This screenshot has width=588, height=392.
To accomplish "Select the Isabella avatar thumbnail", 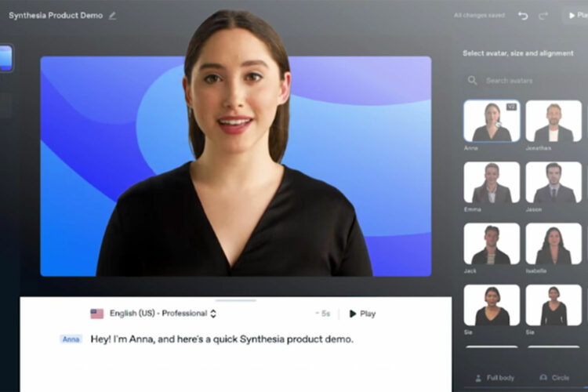I will pyautogui.click(x=554, y=244).
